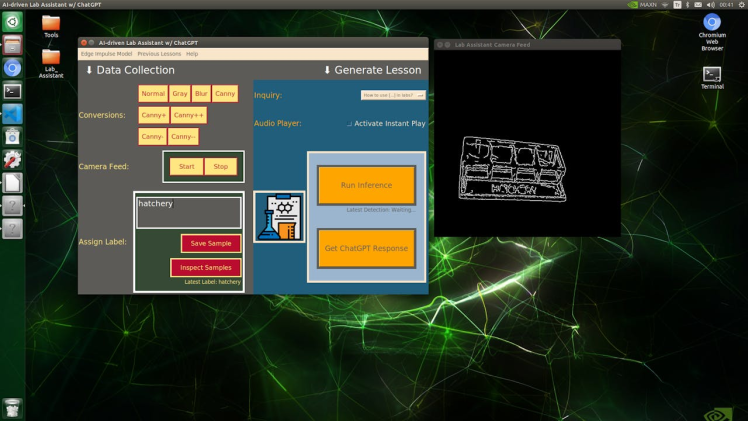This screenshot has width=748, height=421.
Task: Enable Activate Instant Play checkbox
Action: click(x=349, y=123)
